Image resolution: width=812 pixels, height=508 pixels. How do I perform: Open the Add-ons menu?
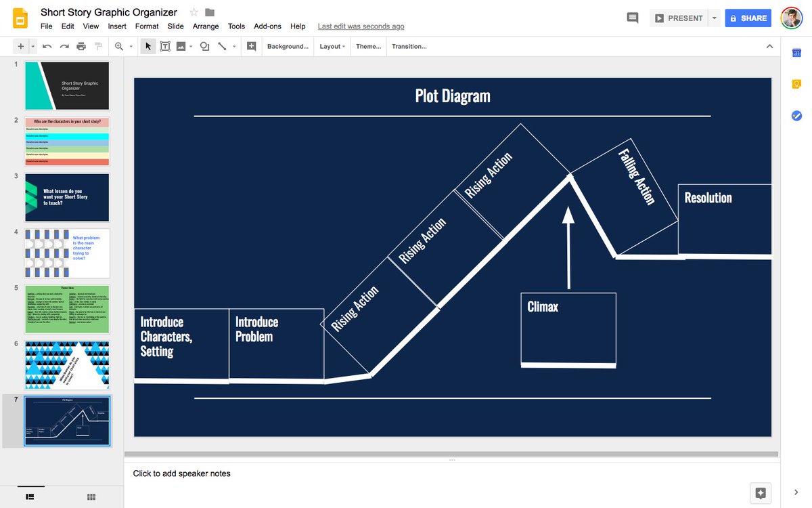click(267, 26)
